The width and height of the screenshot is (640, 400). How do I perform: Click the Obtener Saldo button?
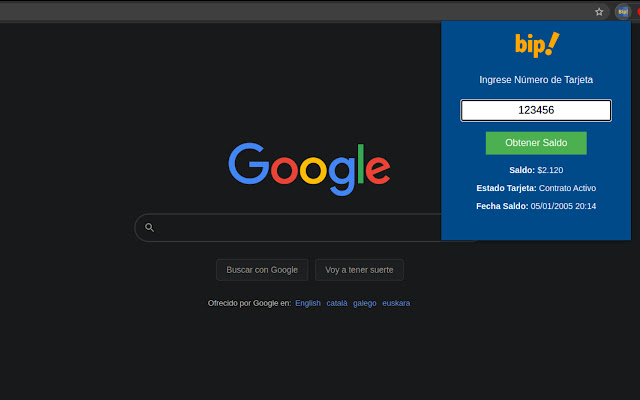click(x=536, y=143)
